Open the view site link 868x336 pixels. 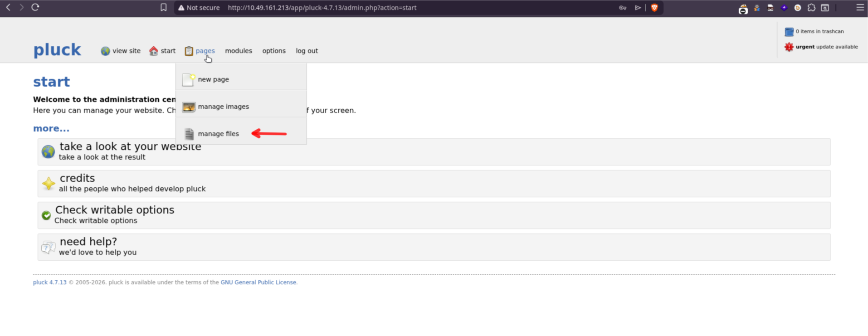[x=121, y=51]
